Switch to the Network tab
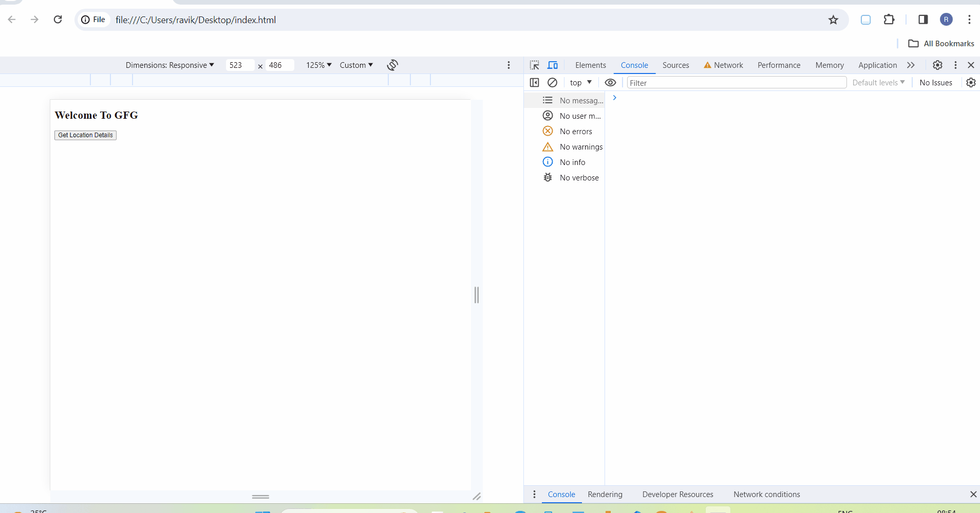980x513 pixels. 724,65
